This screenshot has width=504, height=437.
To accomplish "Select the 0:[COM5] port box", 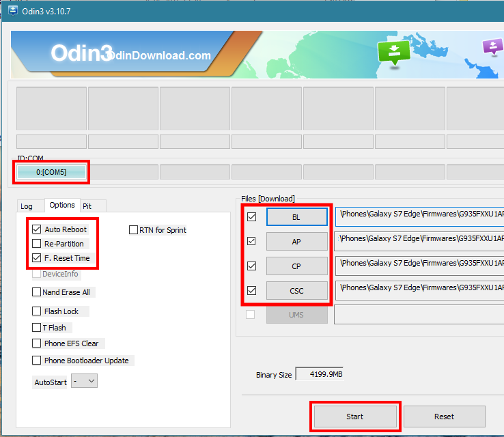I will [x=52, y=172].
